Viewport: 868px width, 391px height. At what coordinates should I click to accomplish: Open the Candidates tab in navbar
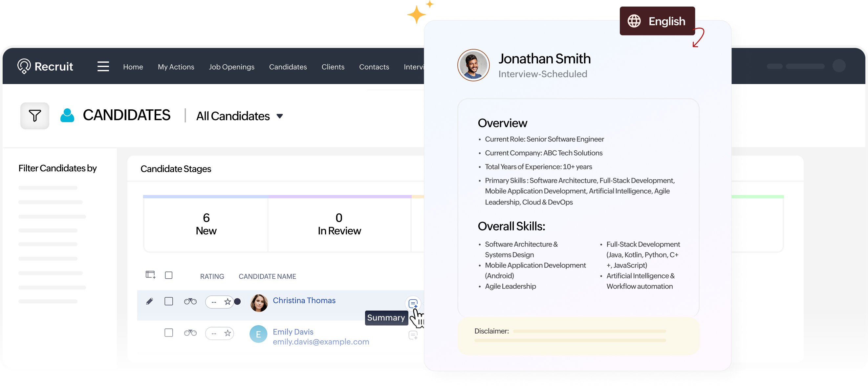point(288,67)
